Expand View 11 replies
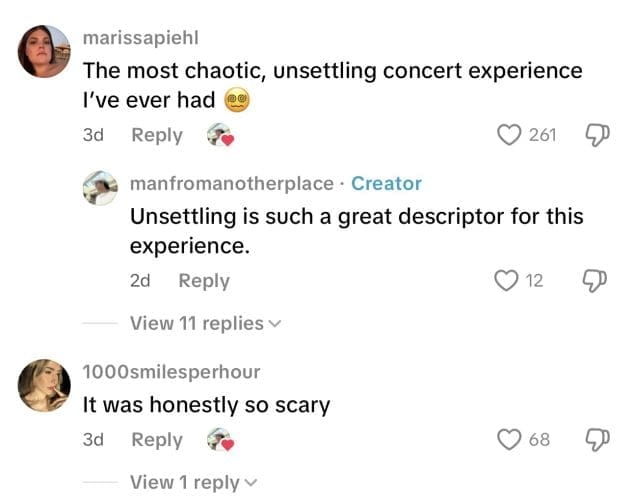 (x=205, y=323)
